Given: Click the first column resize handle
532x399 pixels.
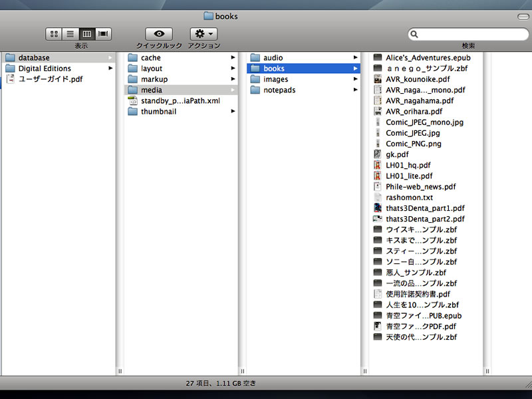Looking at the screenshot, I should click(x=120, y=371).
